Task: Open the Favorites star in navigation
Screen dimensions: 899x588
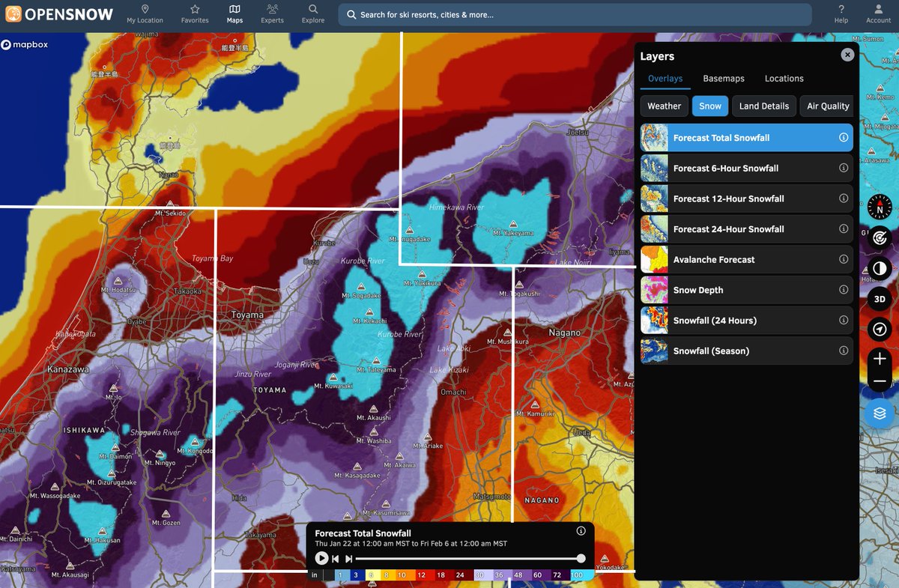Action: tap(195, 14)
